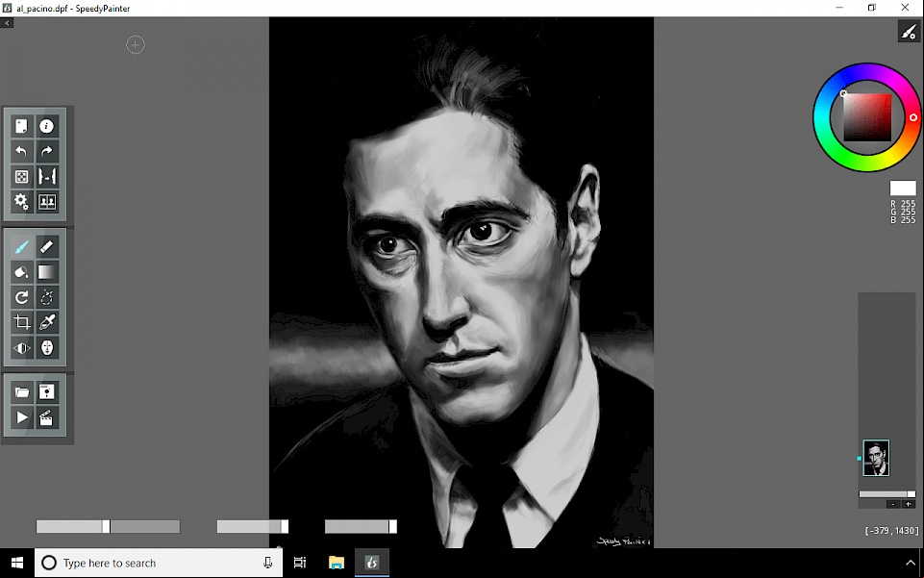Select the Eraser tool
The width and height of the screenshot is (924, 578).
point(46,247)
